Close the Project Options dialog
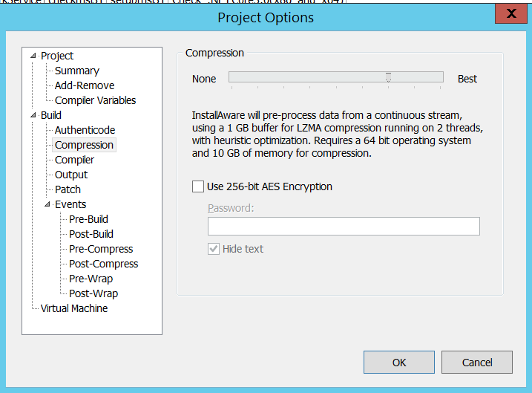The width and height of the screenshot is (532, 393). pos(511,13)
